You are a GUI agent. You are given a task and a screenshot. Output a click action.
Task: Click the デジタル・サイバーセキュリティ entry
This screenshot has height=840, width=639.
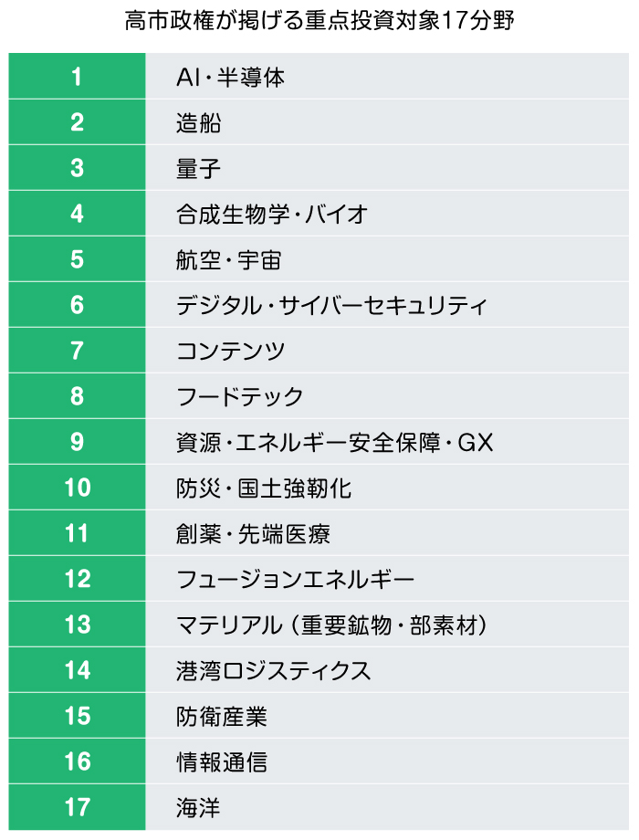click(x=331, y=306)
